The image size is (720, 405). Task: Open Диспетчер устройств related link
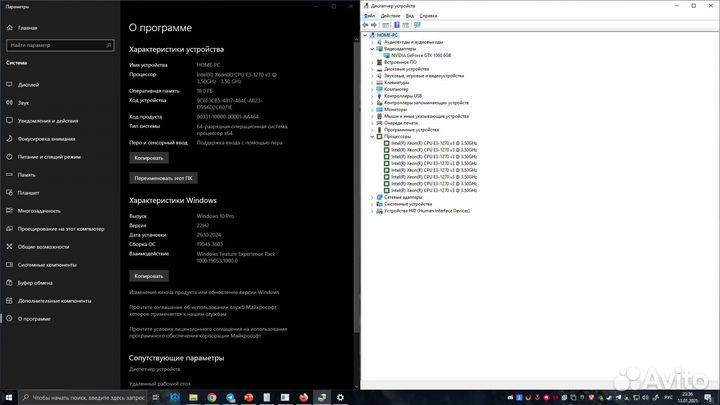155,369
